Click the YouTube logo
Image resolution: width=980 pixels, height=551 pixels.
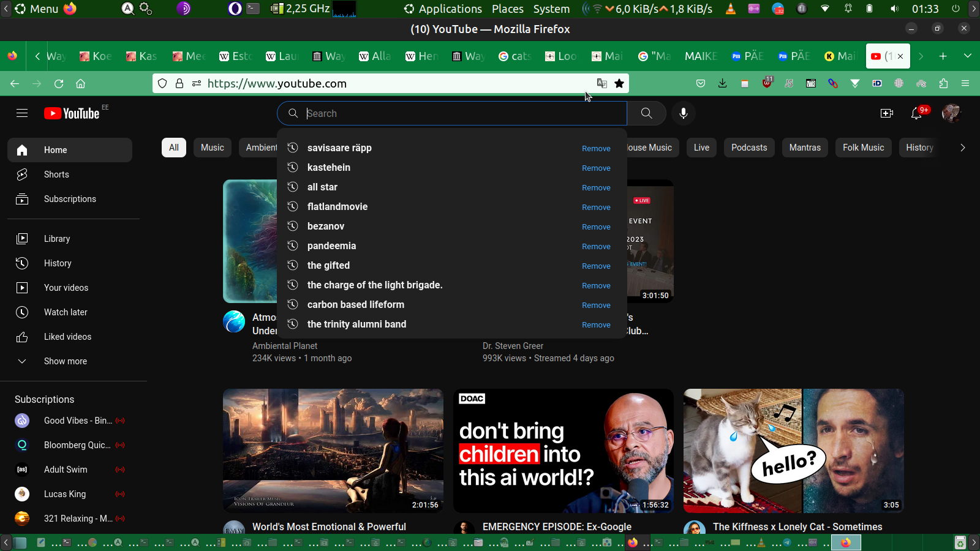coord(72,113)
